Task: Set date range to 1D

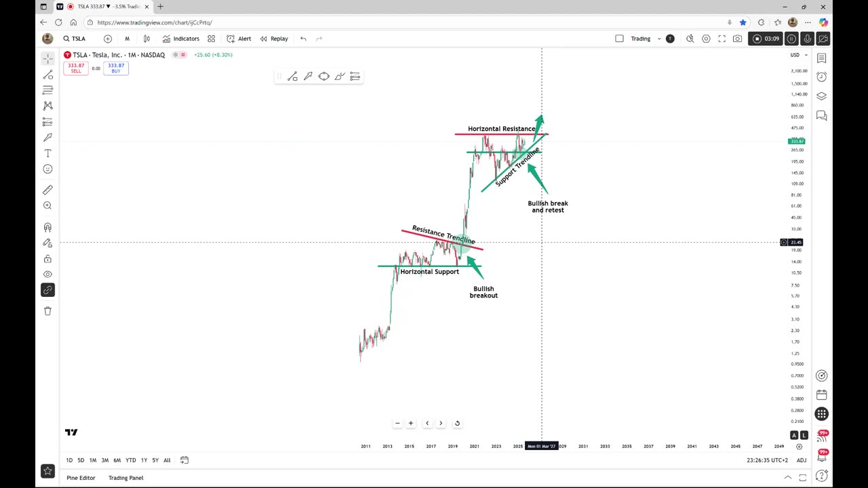Action: 69,460
